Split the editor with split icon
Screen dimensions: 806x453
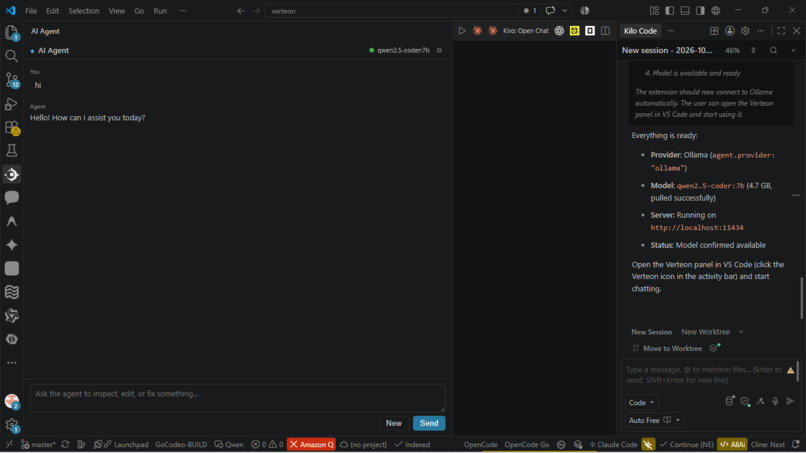pyautogui.click(x=605, y=31)
